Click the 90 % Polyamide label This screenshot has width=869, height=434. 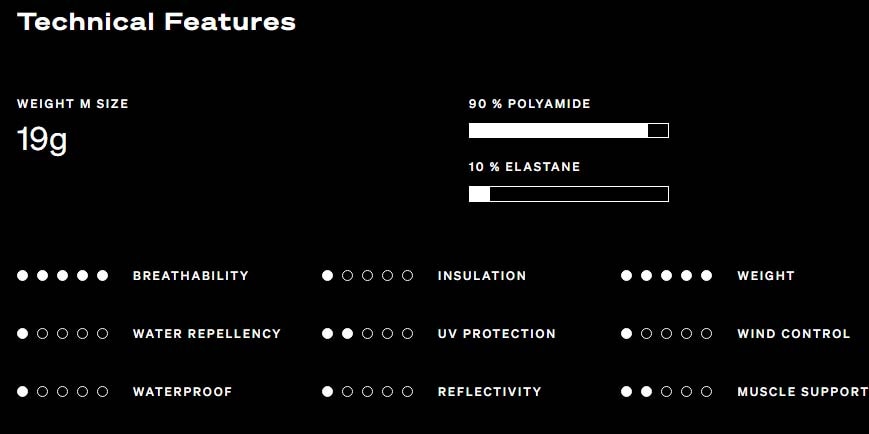click(x=529, y=104)
